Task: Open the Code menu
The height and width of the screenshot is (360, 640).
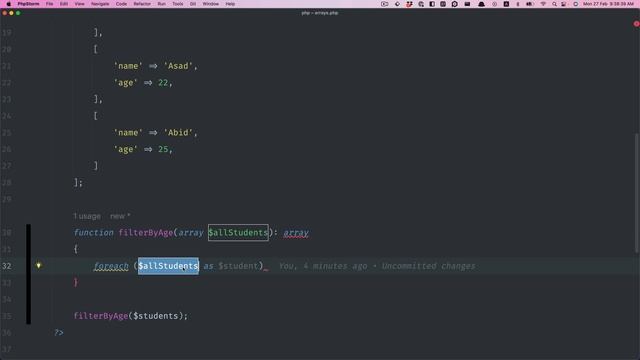Action: [121, 4]
